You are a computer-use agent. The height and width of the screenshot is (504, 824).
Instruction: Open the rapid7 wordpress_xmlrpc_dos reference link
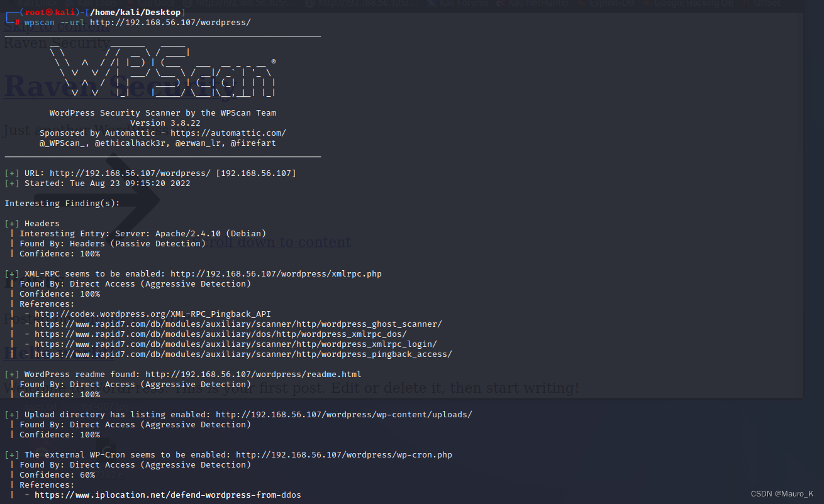pyautogui.click(x=221, y=334)
